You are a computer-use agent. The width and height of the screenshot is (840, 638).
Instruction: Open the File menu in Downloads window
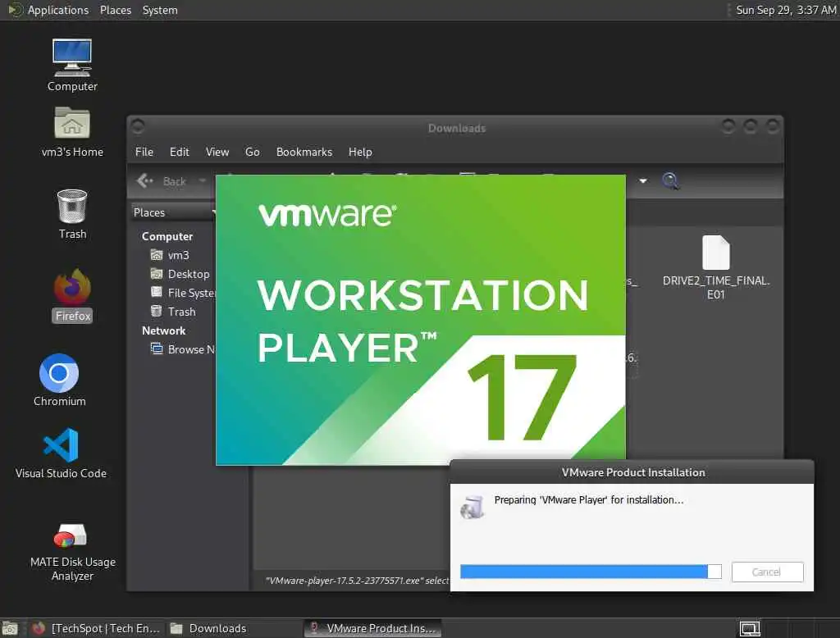point(144,153)
